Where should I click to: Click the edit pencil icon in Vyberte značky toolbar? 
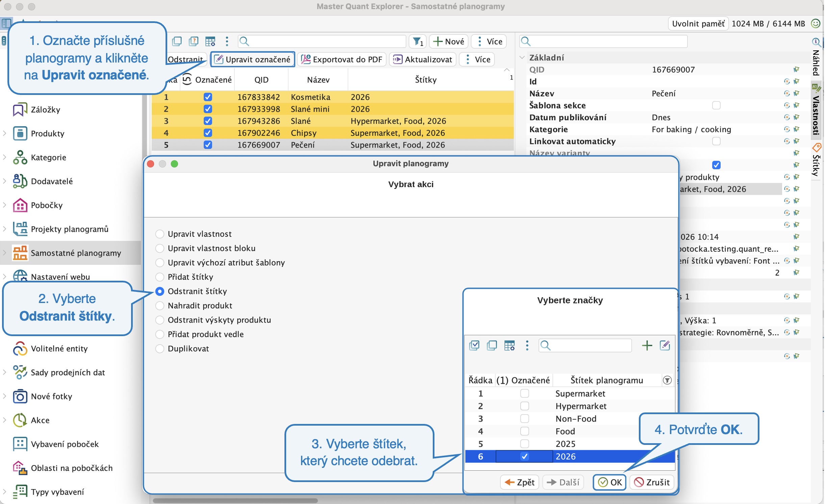tap(665, 345)
